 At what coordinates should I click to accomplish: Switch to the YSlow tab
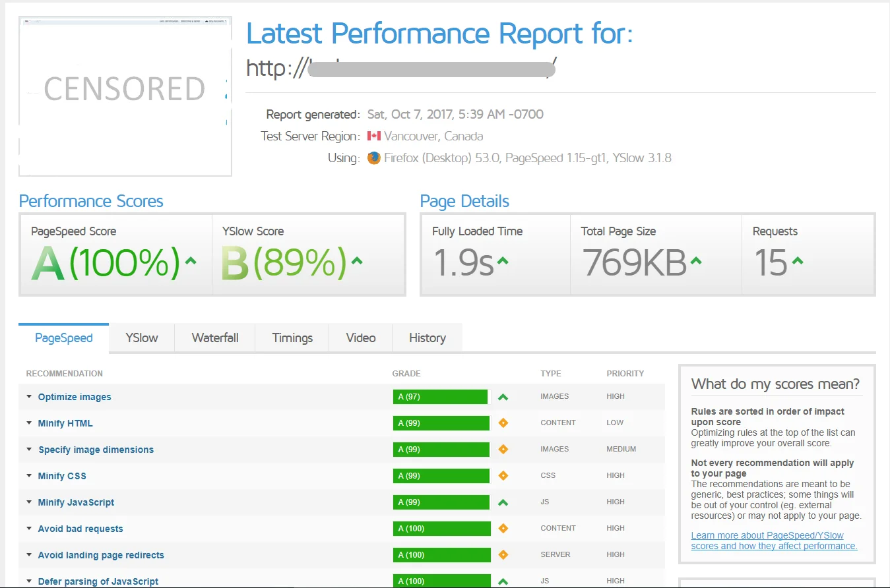142,338
